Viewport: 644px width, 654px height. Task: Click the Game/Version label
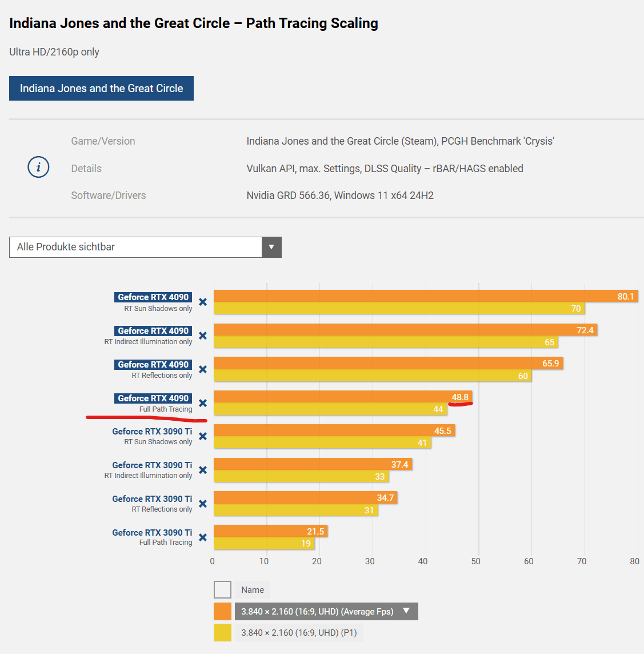tap(103, 141)
